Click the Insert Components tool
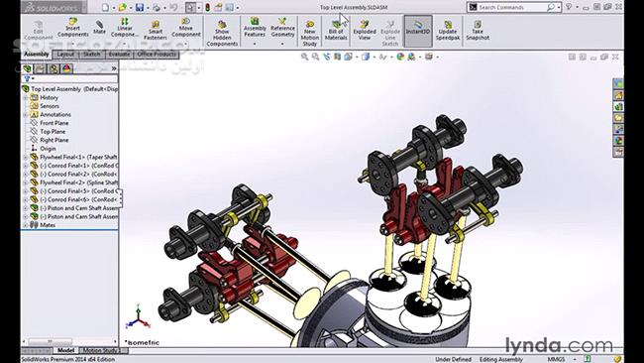The height and width of the screenshot is (363, 644). coord(73,27)
